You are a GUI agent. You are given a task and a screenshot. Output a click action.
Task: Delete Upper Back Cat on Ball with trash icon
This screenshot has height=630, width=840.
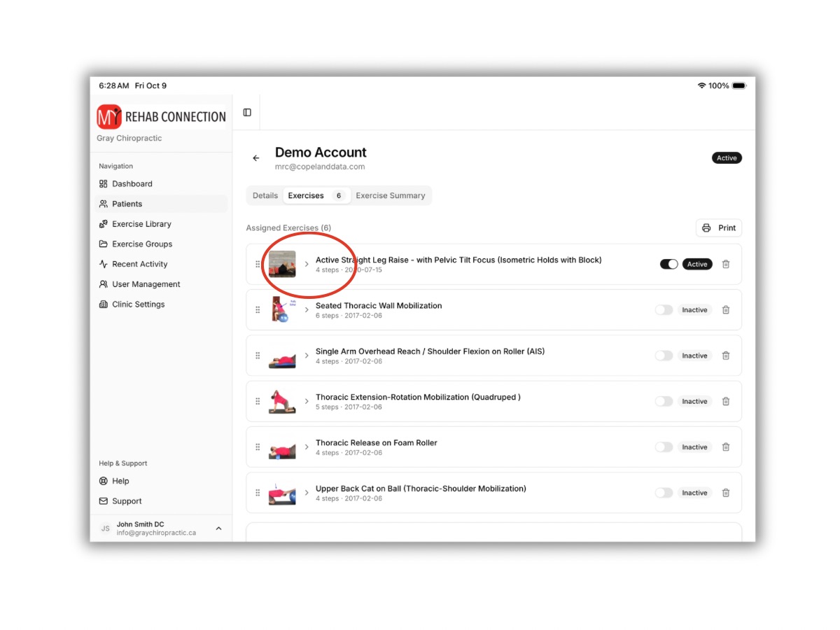(726, 493)
